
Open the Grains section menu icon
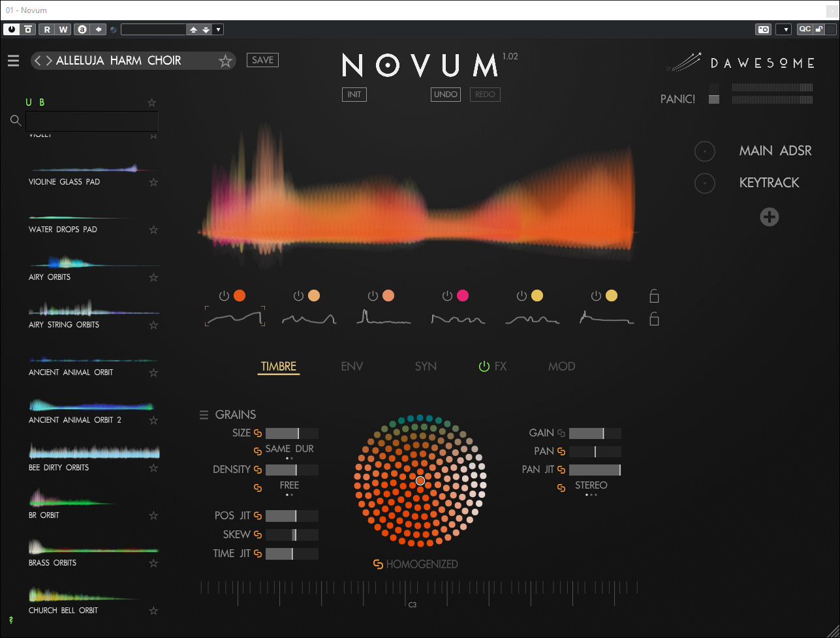(x=204, y=415)
